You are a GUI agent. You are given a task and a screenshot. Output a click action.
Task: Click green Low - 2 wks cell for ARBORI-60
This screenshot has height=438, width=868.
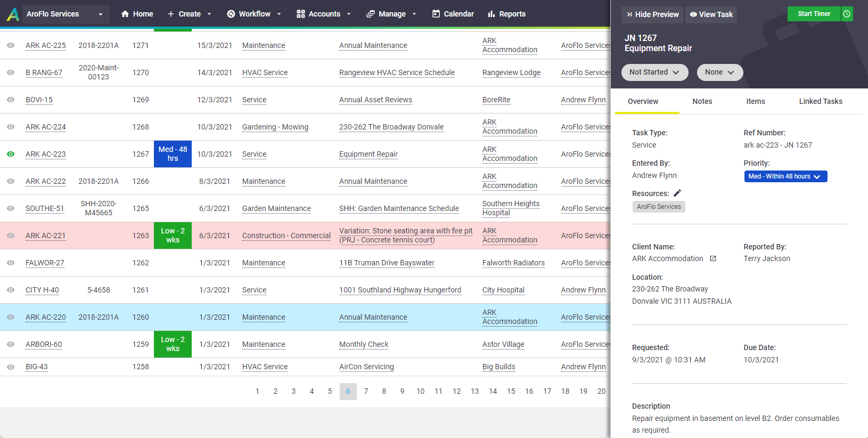(173, 344)
